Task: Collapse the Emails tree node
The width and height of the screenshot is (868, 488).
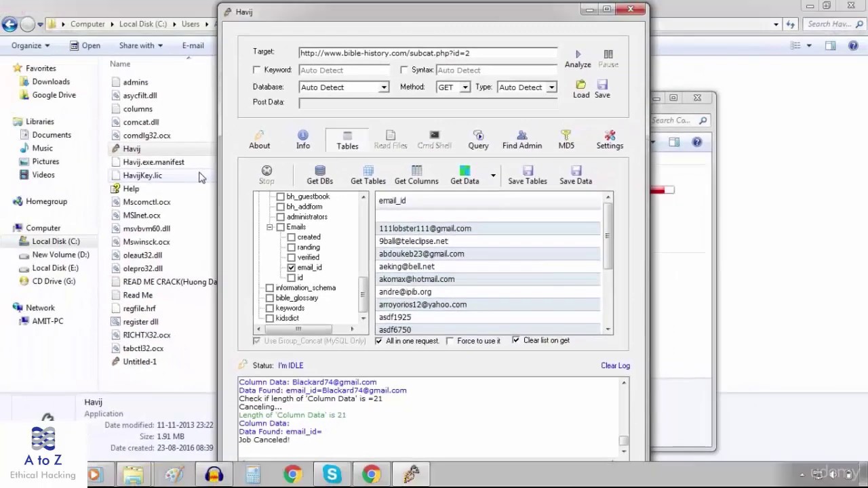Action: pos(270,227)
